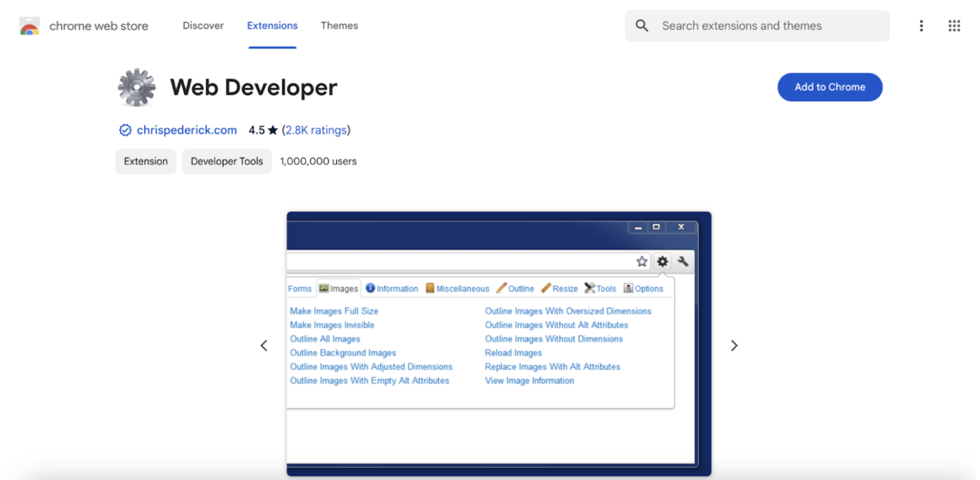Click the left carousel arrow

point(264,345)
